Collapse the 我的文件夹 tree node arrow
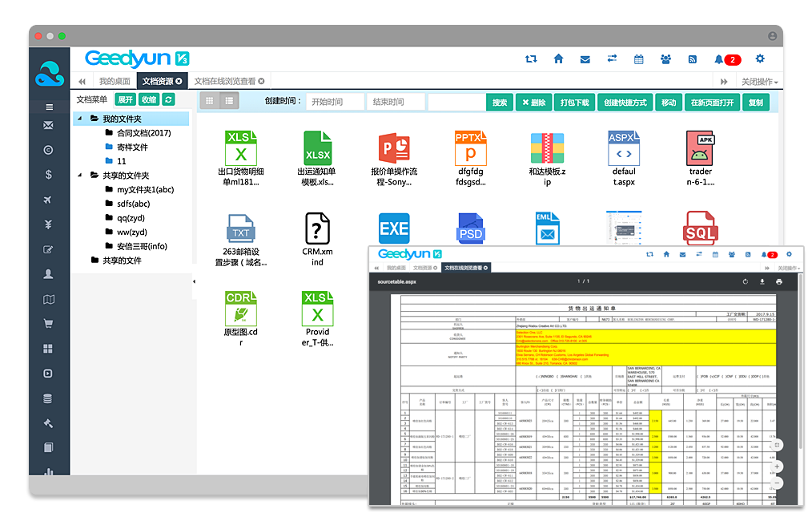Viewport: 812px width, 513px height. [x=80, y=119]
